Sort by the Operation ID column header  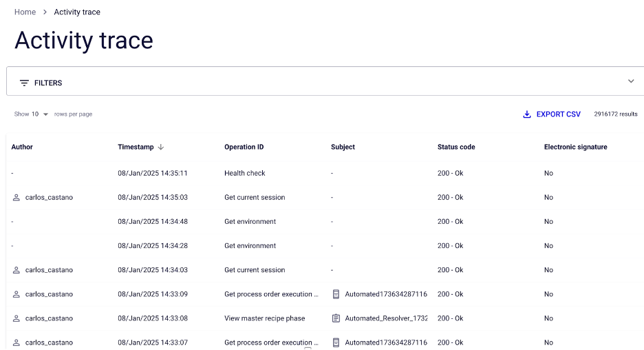click(244, 147)
